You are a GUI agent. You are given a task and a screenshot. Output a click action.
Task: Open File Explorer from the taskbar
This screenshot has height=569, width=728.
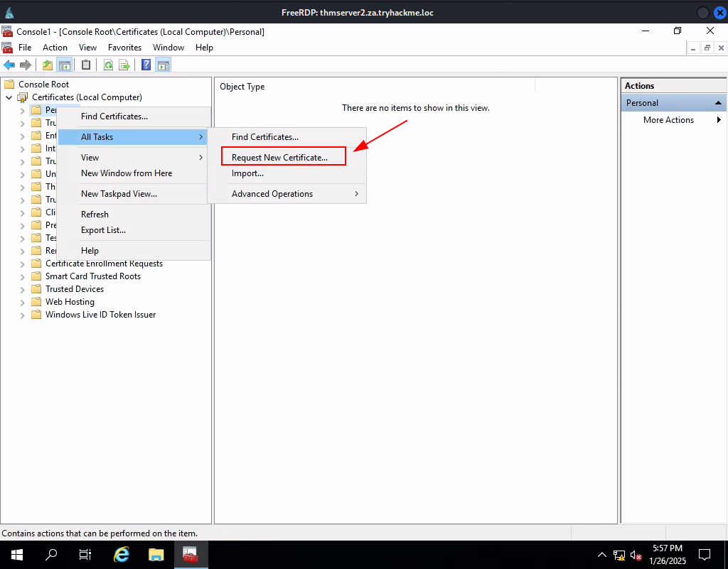(156, 555)
